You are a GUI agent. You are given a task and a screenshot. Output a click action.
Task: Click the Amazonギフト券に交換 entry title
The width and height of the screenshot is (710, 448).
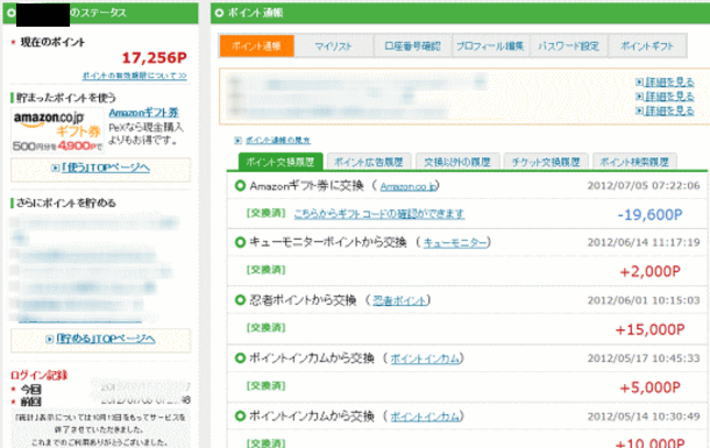tap(307, 186)
